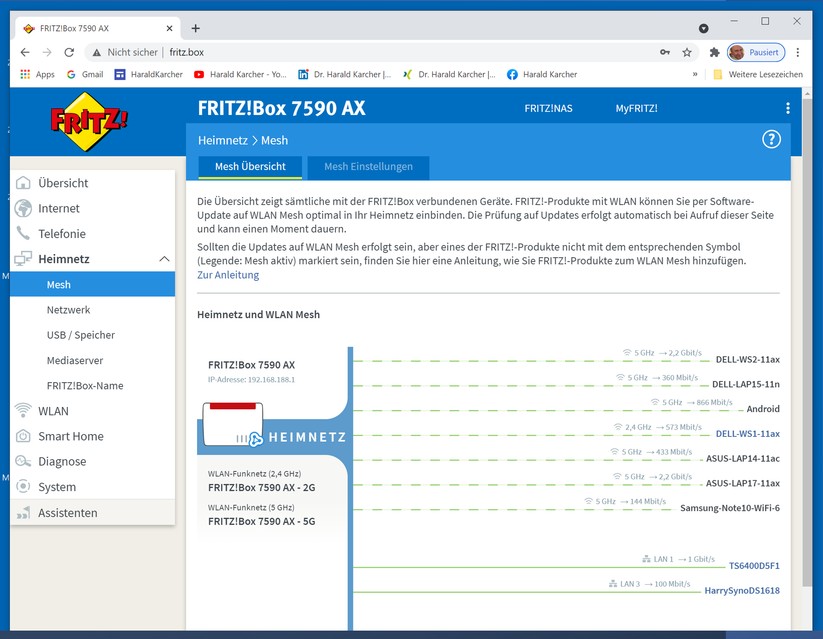Click the Chrome extensions puzzle icon
Image resolution: width=823 pixels, height=639 pixels.
coord(714,51)
